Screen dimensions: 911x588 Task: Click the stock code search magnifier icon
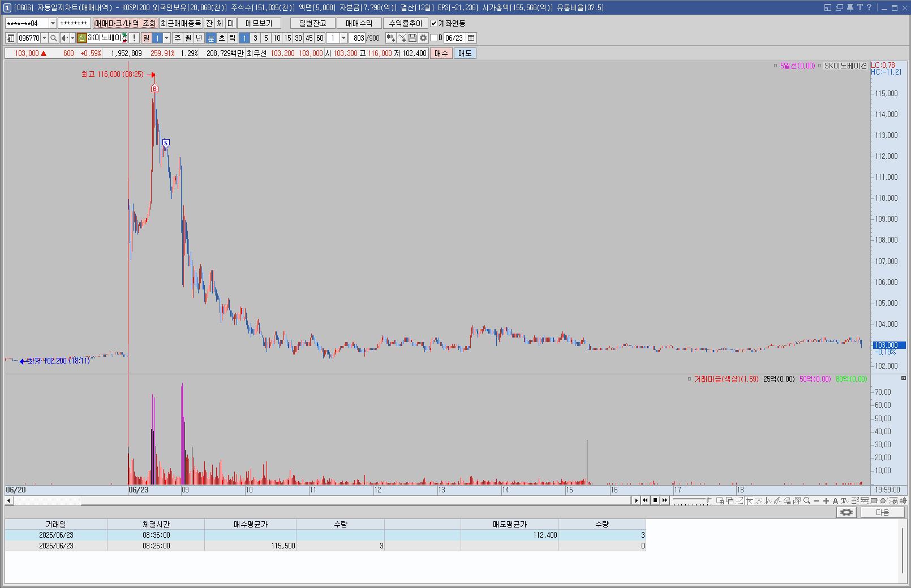[x=54, y=38]
